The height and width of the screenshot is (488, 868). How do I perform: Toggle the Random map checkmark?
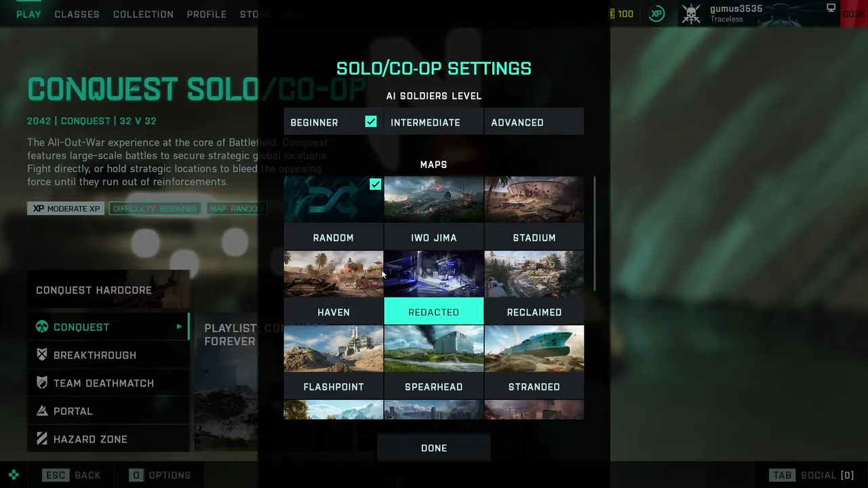(375, 184)
